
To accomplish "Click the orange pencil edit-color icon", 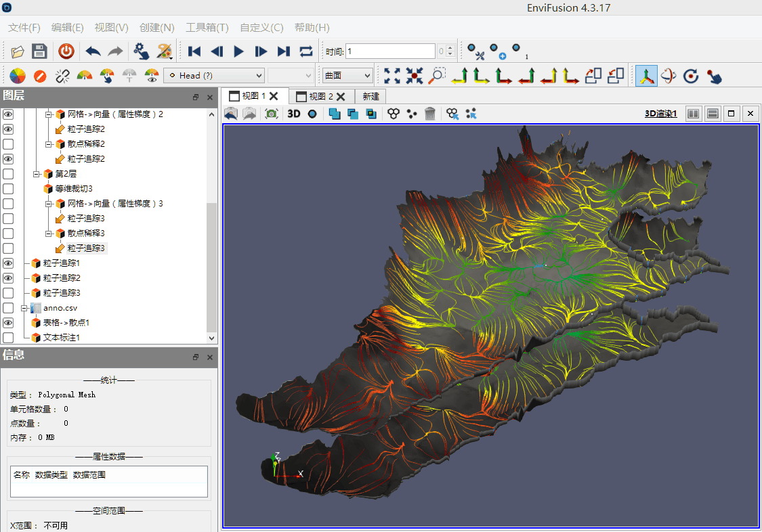I will 40,76.
